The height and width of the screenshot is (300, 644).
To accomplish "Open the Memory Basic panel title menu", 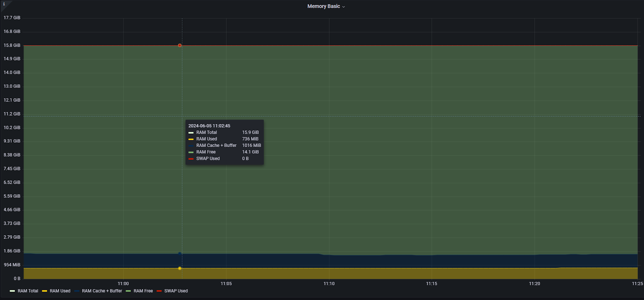I will click(324, 6).
